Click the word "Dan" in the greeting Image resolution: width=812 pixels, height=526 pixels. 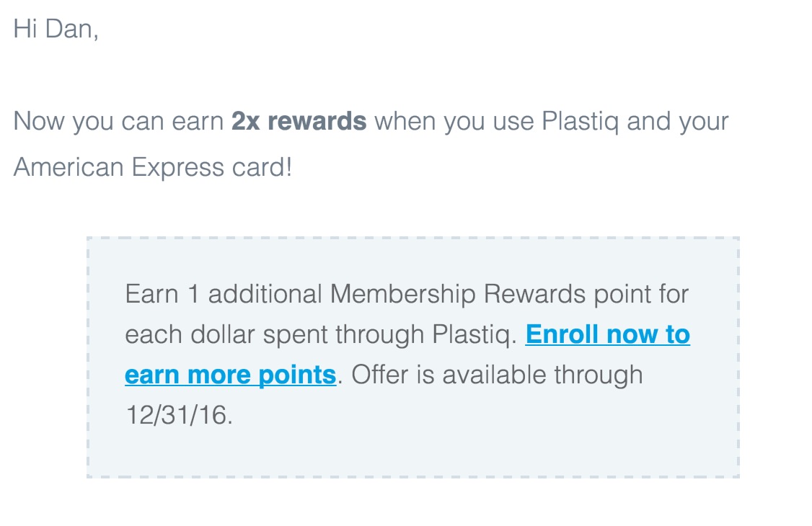75,30
